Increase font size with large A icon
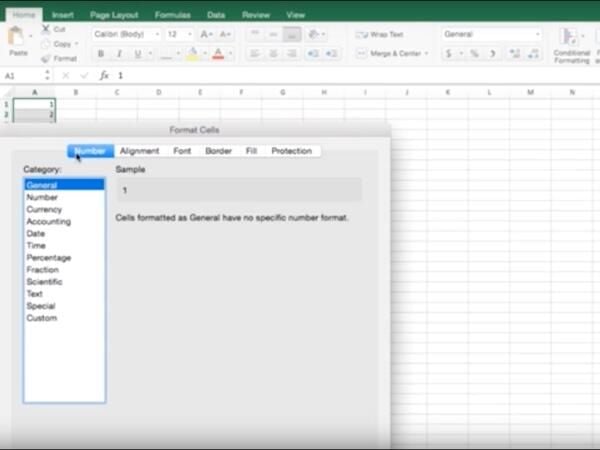 coord(206,34)
